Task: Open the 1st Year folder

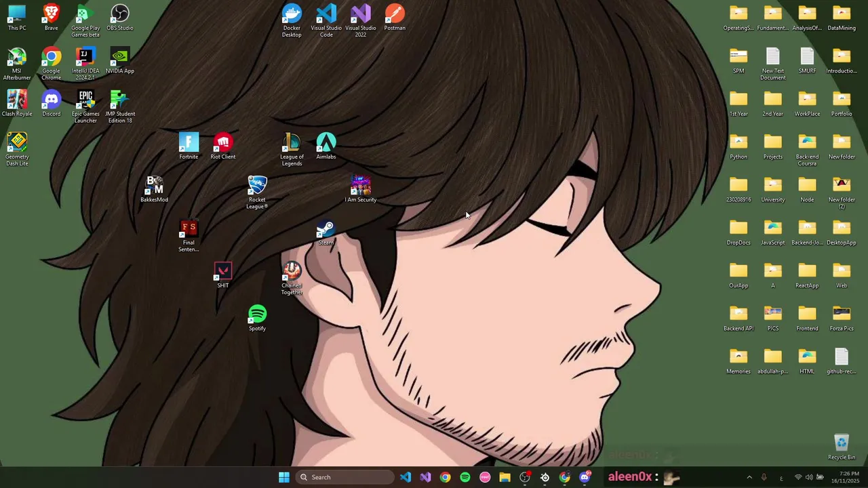Action: click(738, 104)
